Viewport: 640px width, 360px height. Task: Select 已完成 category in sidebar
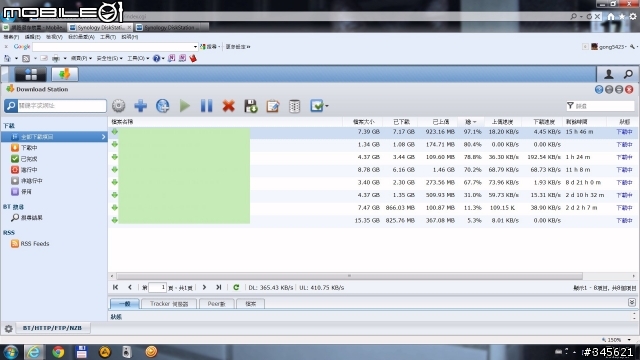[x=29, y=159]
